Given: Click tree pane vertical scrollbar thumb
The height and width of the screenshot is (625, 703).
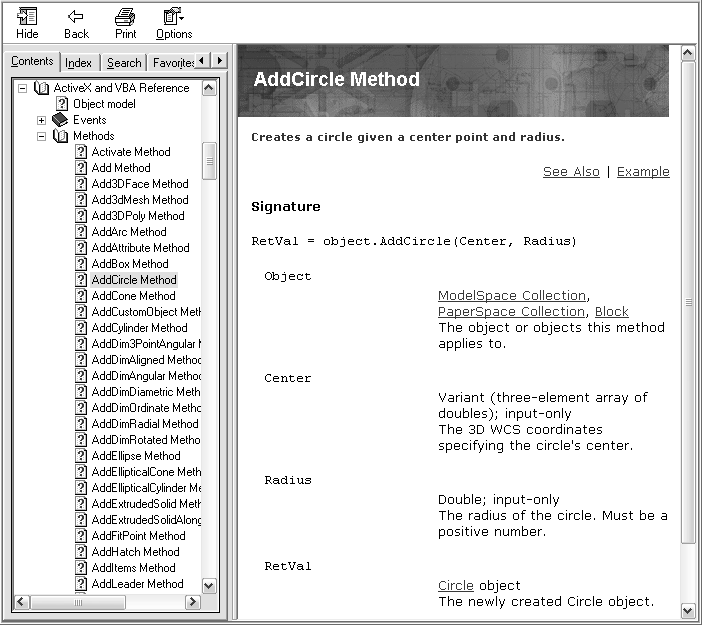Looking at the screenshot, I should (x=209, y=161).
